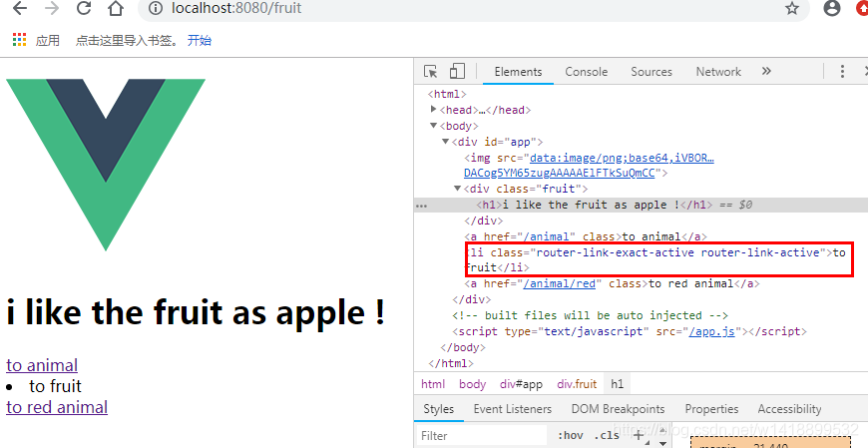Image resolution: width=868 pixels, height=448 pixels.
Task: Switch to the Sources tab
Action: [651, 72]
